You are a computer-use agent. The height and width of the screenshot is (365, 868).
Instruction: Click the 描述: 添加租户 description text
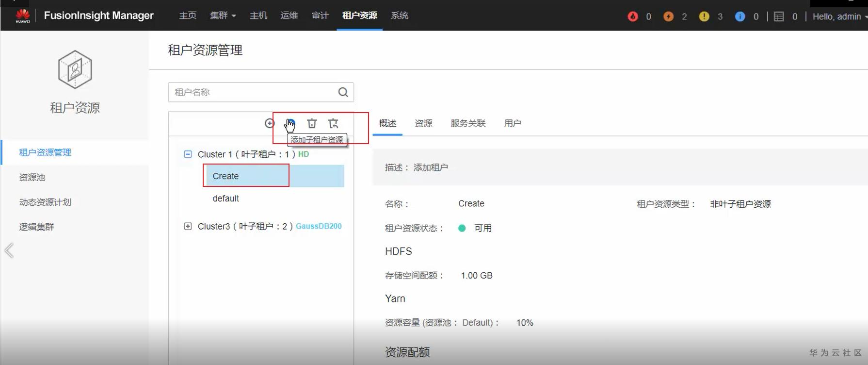tap(417, 167)
